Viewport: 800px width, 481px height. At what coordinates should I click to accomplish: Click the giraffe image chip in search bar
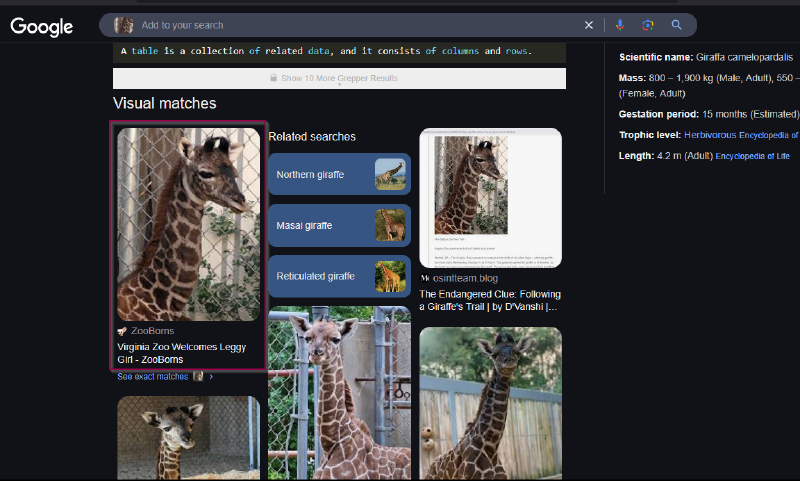click(124, 25)
